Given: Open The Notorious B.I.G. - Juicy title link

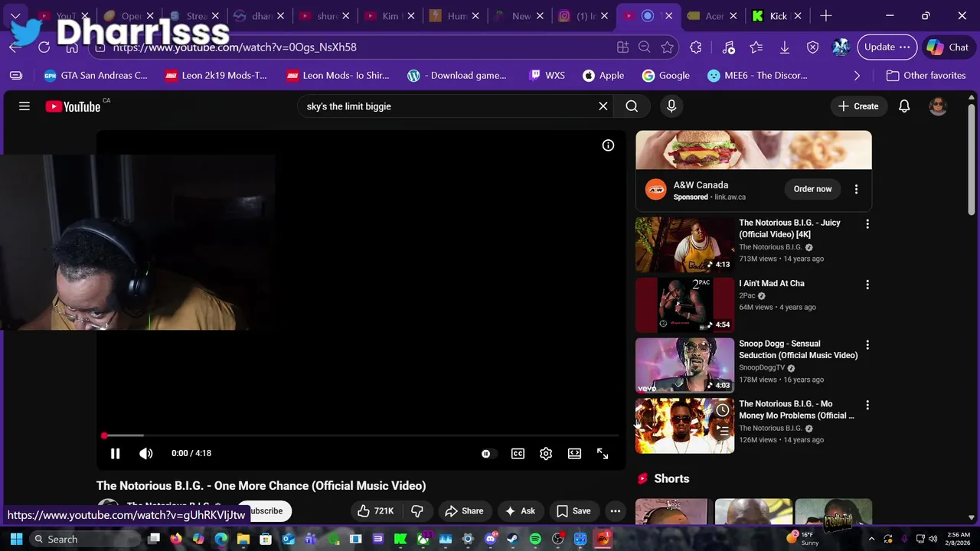Looking at the screenshot, I should (x=789, y=228).
